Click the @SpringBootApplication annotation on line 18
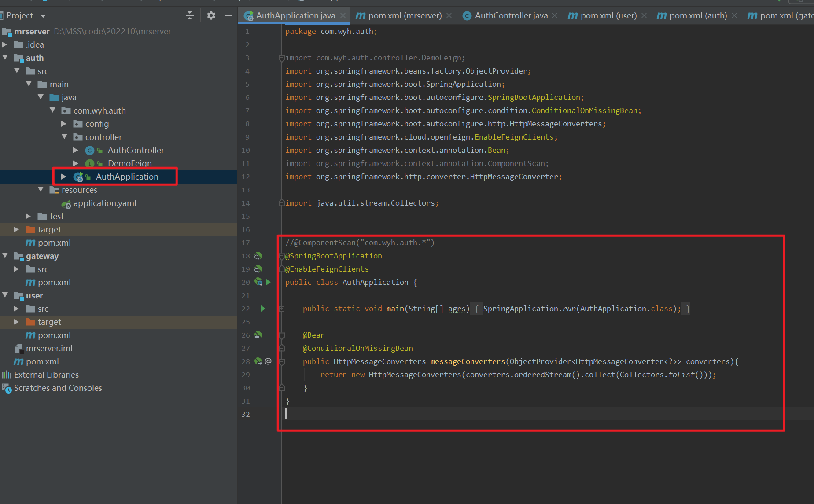The width and height of the screenshot is (814, 504). [x=334, y=256]
